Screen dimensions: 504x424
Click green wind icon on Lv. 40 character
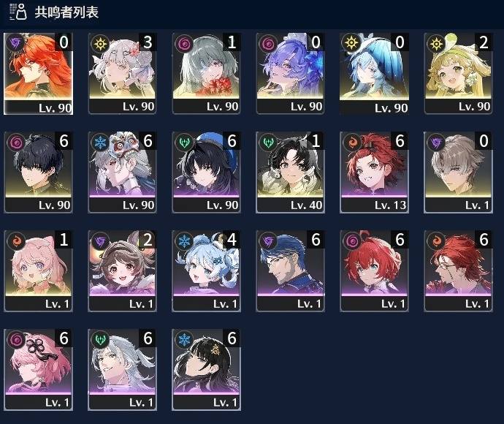268,142
